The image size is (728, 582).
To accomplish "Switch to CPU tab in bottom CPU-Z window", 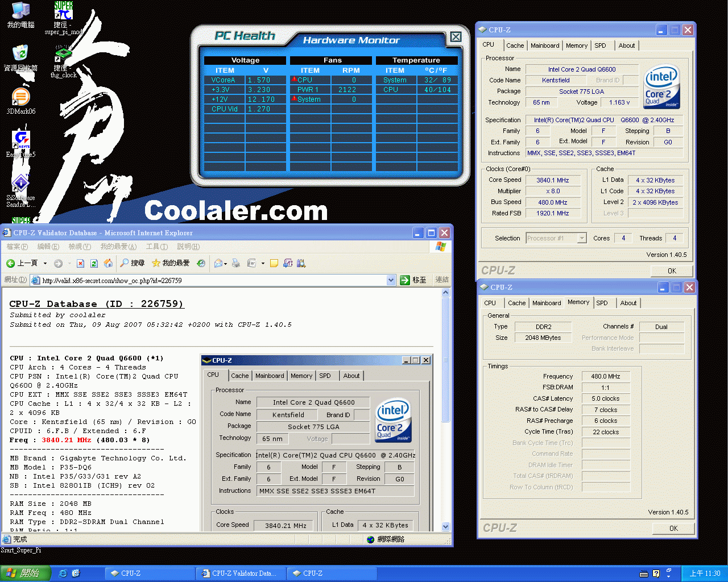I will click(x=490, y=303).
